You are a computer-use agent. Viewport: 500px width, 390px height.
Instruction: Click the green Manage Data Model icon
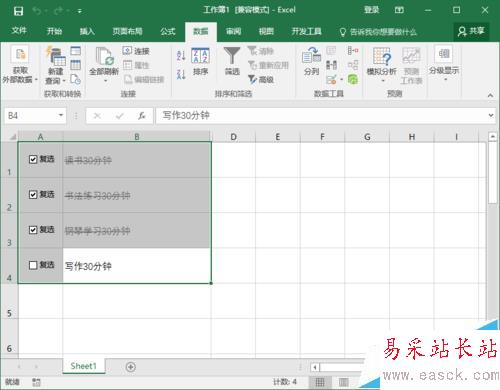tap(353, 79)
